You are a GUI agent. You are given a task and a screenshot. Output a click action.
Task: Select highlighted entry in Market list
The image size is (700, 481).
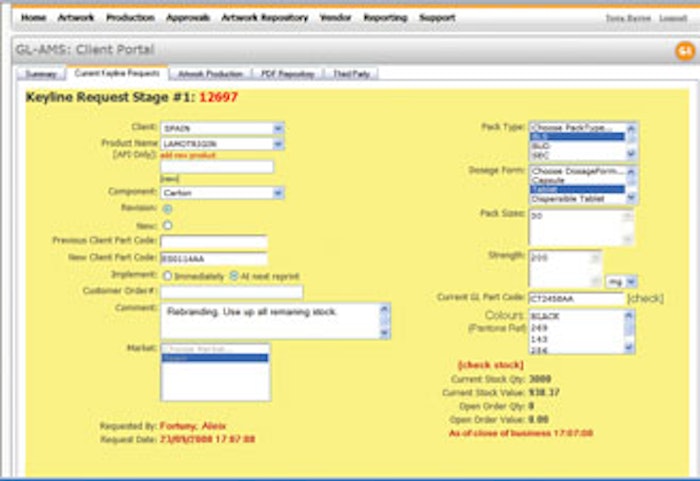215,358
